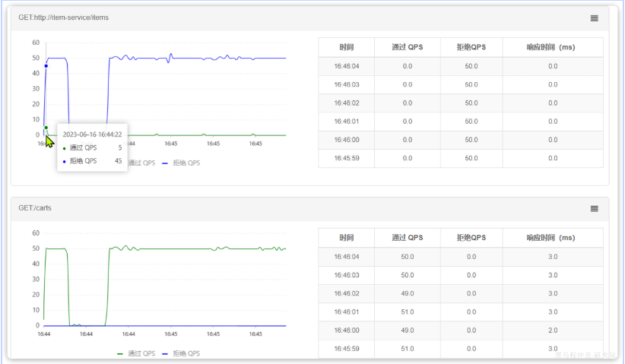Click the 响应时间 (ms) header in the carts table

552,238
